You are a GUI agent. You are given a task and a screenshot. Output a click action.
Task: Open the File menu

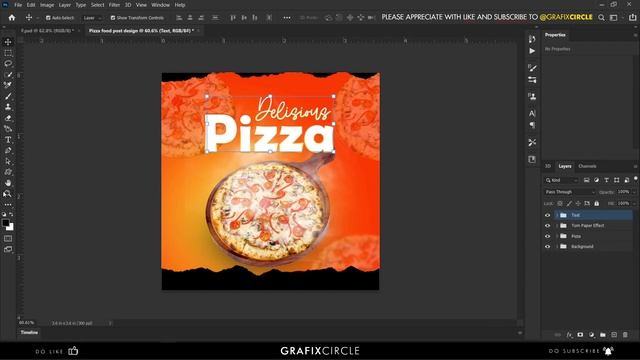18,5
